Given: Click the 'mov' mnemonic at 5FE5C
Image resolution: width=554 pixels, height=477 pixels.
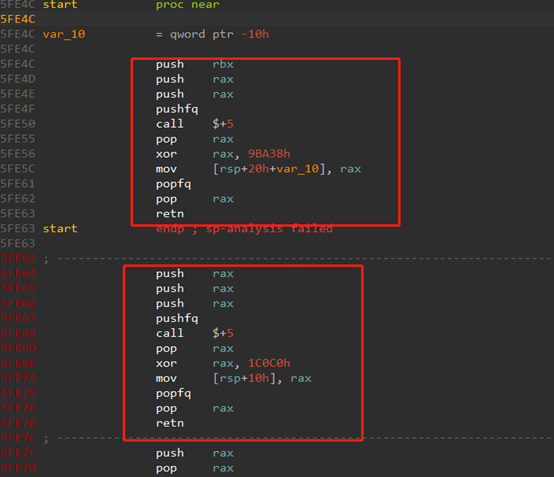Looking at the screenshot, I should (x=166, y=169).
